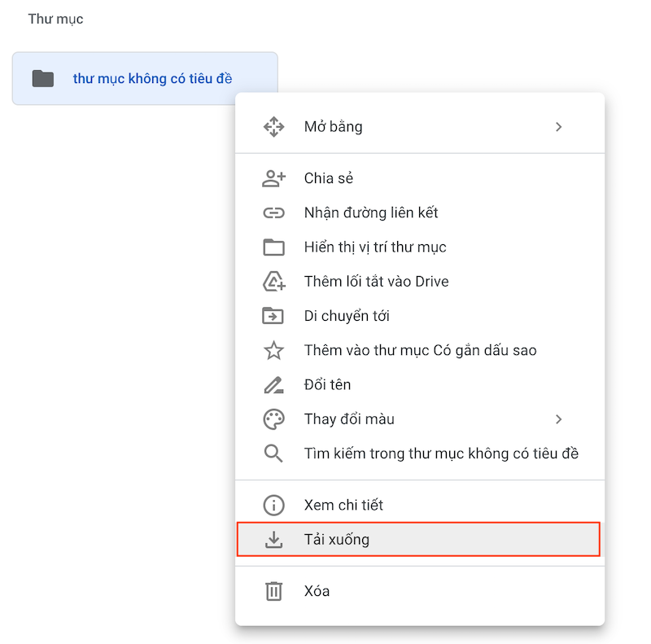Click the move-to folder arrow icon
This screenshot has width=651, height=644.
click(x=274, y=316)
